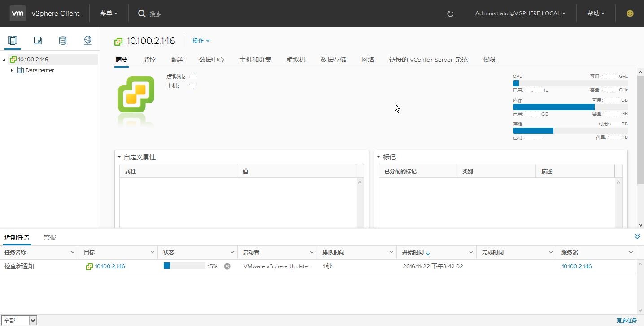Open the 菜单 dropdown menu
644x326 pixels.
(x=109, y=13)
